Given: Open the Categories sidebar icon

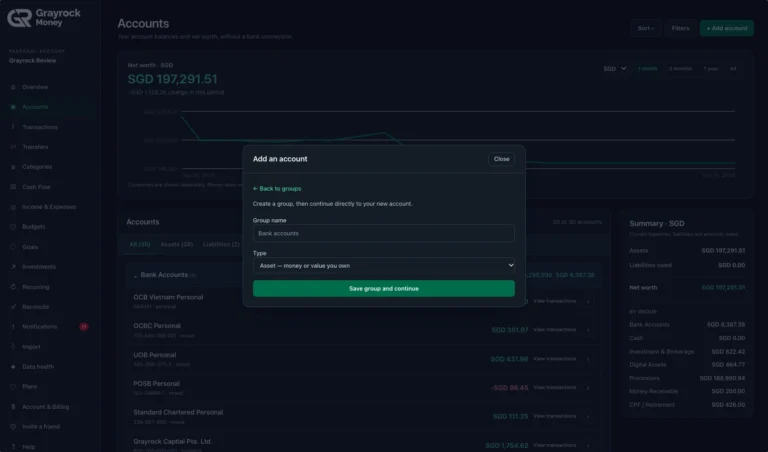Looking at the screenshot, I should 13,167.
